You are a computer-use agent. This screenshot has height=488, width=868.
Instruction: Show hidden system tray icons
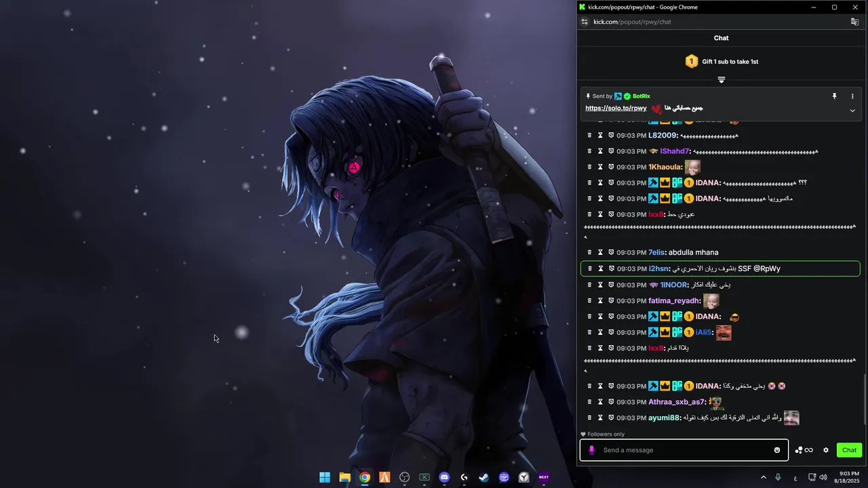(763, 477)
